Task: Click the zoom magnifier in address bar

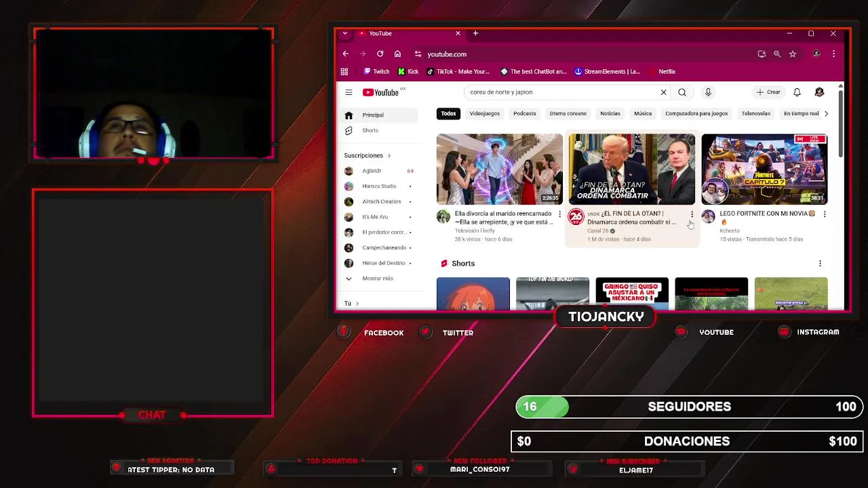Action: (x=777, y=54)
